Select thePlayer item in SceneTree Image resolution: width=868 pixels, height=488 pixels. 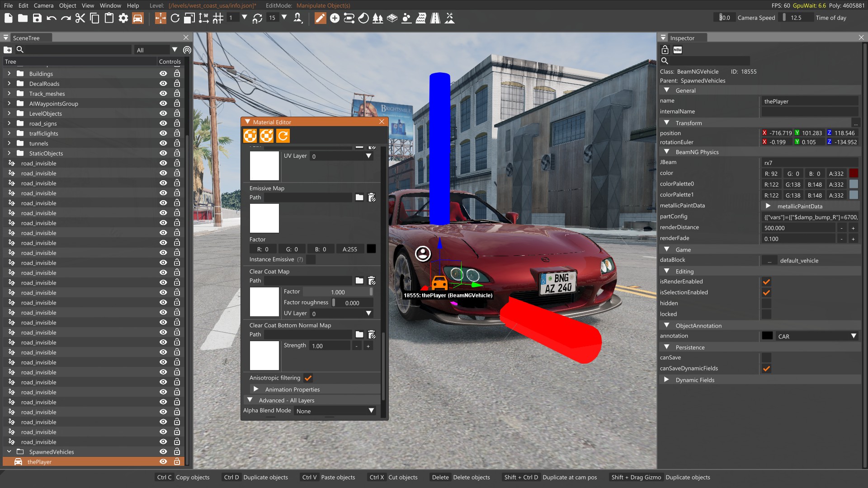pos(40,462)
